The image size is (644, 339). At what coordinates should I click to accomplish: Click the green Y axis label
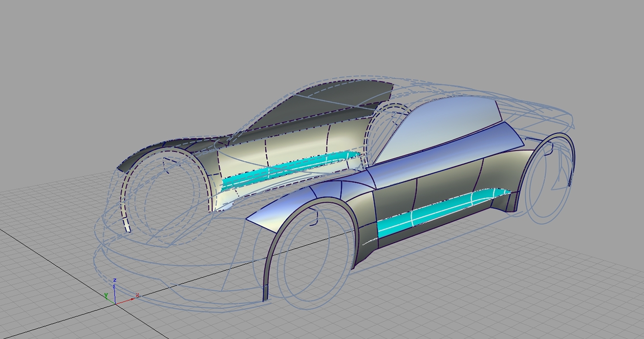[x=106, y=295]
